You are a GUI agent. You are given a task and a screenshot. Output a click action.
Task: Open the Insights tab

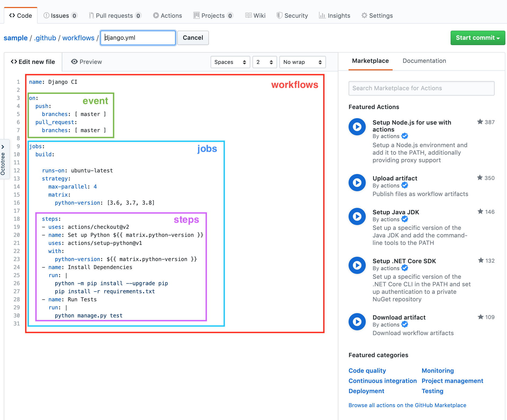[x=335, y=16]
